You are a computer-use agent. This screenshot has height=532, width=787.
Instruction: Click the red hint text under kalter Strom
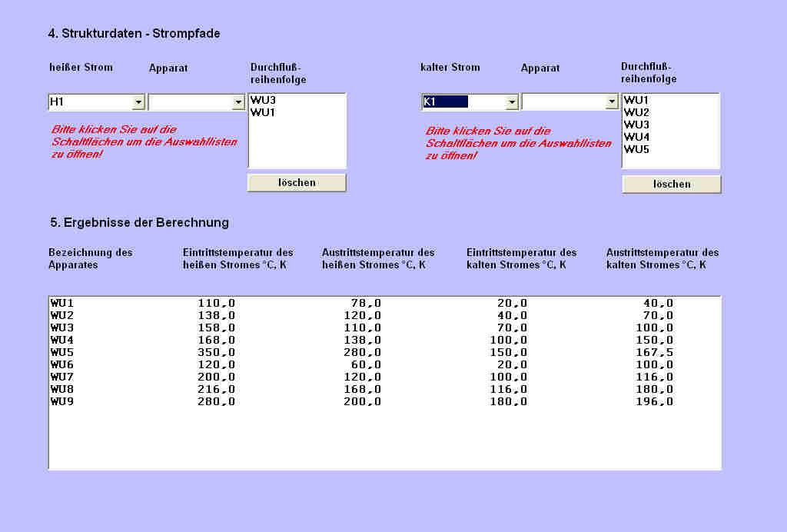519,143
